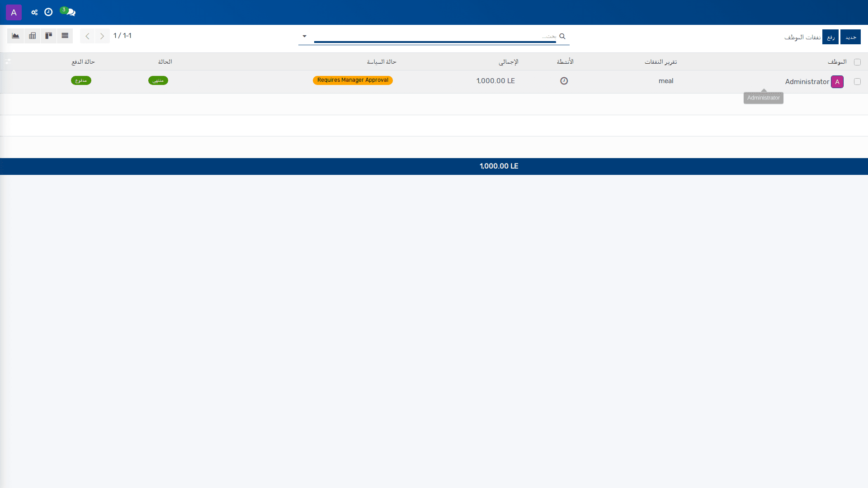Sort by حالة الدفع column header
This screenshot has height=488, width=868.
83,62
